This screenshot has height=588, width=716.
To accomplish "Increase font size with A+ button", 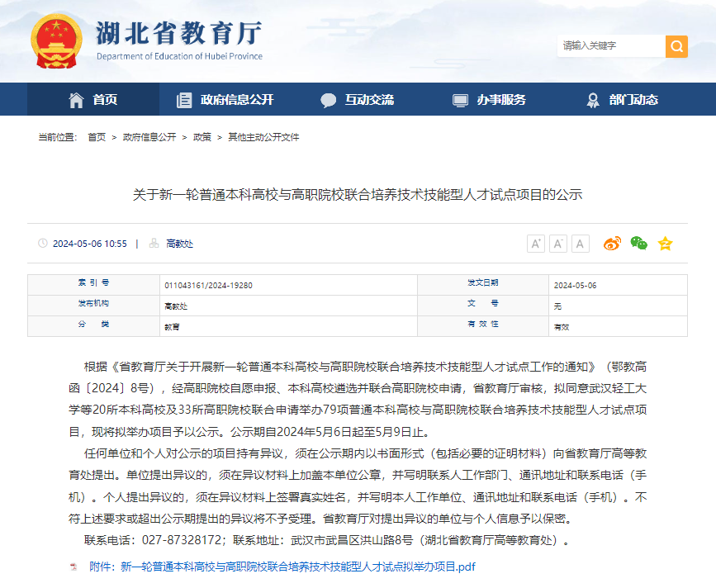I will [x=536, y=243].
